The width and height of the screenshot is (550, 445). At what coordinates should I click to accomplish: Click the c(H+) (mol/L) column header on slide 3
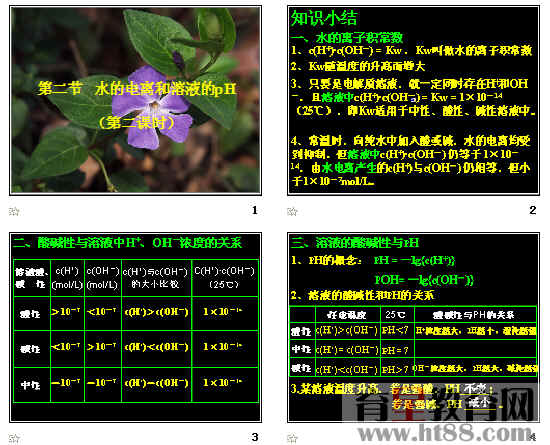click(67, 278)
